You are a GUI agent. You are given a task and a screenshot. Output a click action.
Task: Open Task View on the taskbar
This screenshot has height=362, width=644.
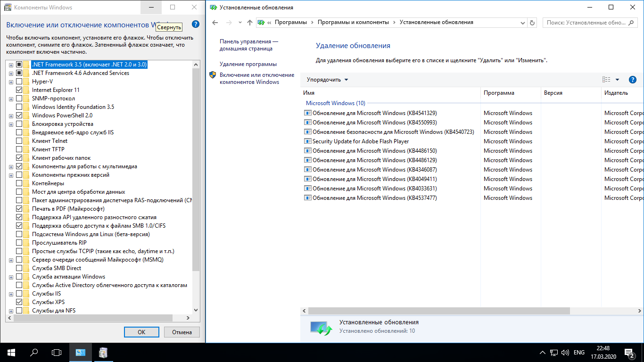[57, 352]
